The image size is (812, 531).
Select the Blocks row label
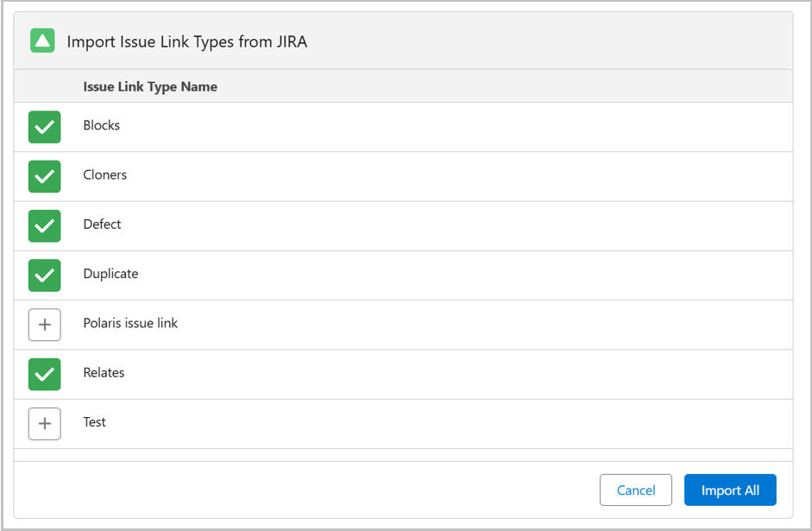[102, 125]
